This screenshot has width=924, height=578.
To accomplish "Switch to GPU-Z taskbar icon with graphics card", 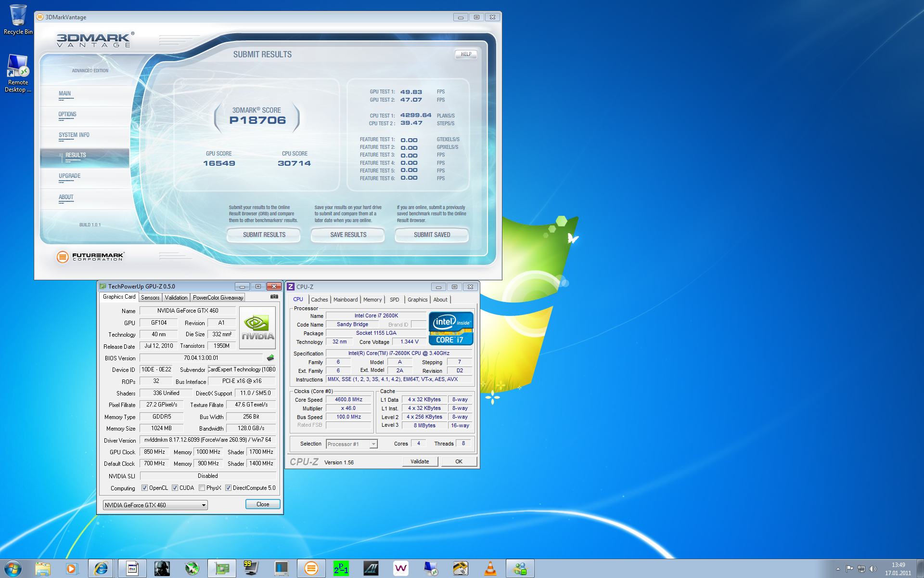I will pyautogui.click(x=222, y=569).
